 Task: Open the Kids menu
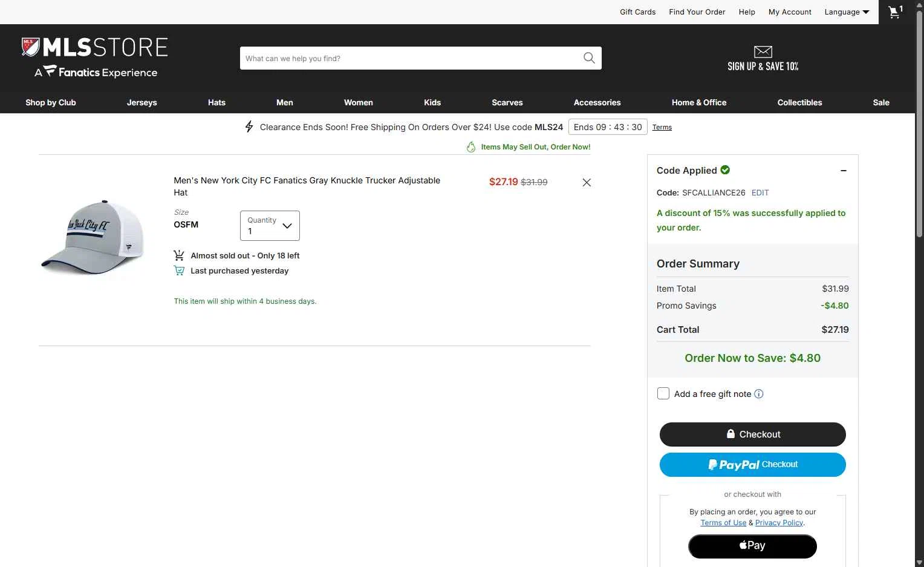click(x=432, y=102)
